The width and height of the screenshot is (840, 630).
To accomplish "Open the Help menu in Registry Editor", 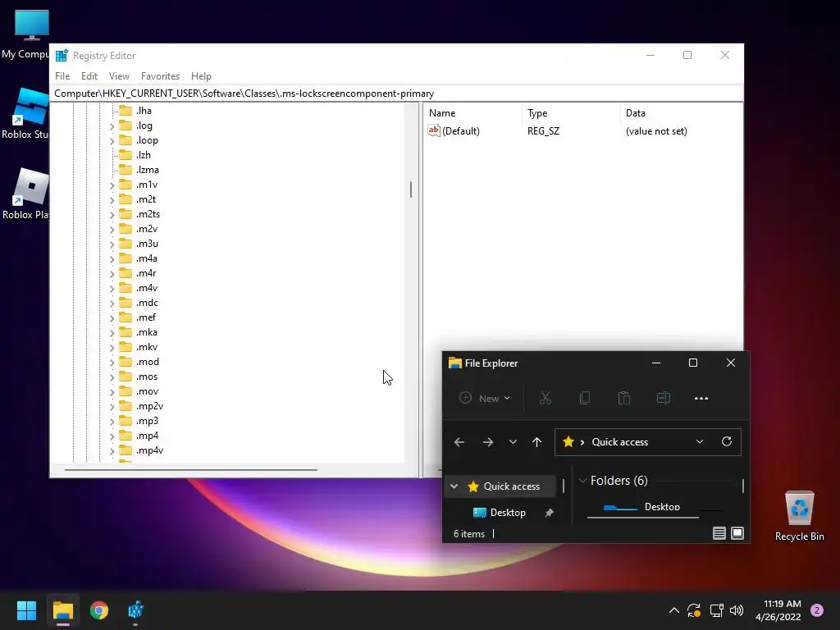I will pos(201,76).
